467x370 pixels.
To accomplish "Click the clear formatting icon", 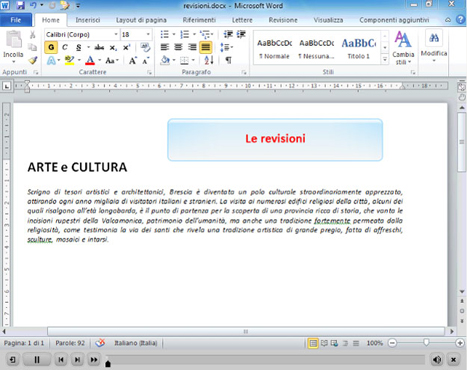I will (145, 47).
